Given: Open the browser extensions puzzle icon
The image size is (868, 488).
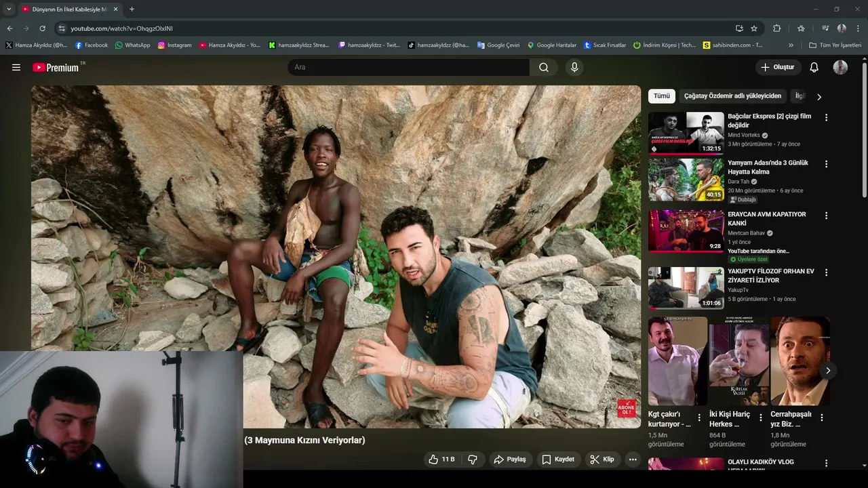Looking at the screenshot, I should 777,28.
